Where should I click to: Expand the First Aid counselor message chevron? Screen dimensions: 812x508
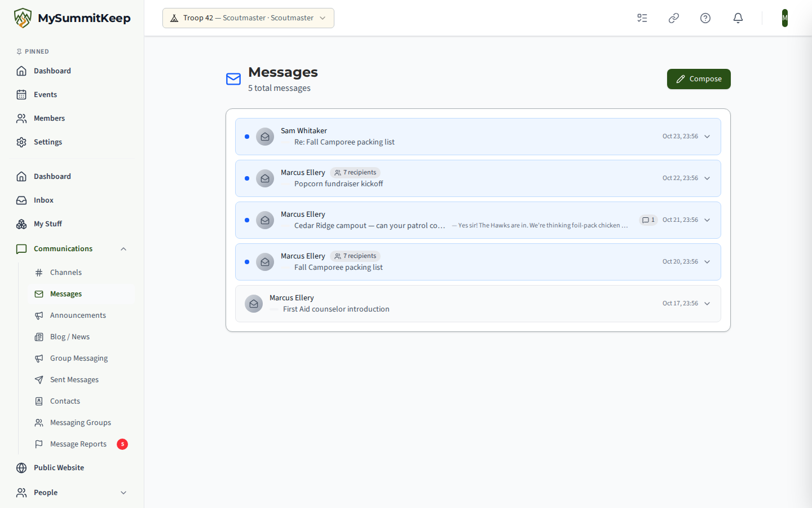click(x=707, y=304)
